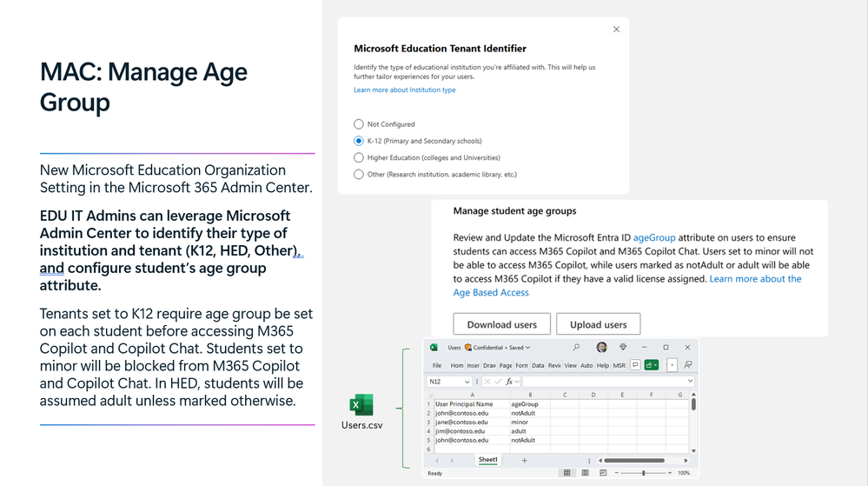
Task: Open the ageGroup attribute link
Action: [x=654, y=237]
